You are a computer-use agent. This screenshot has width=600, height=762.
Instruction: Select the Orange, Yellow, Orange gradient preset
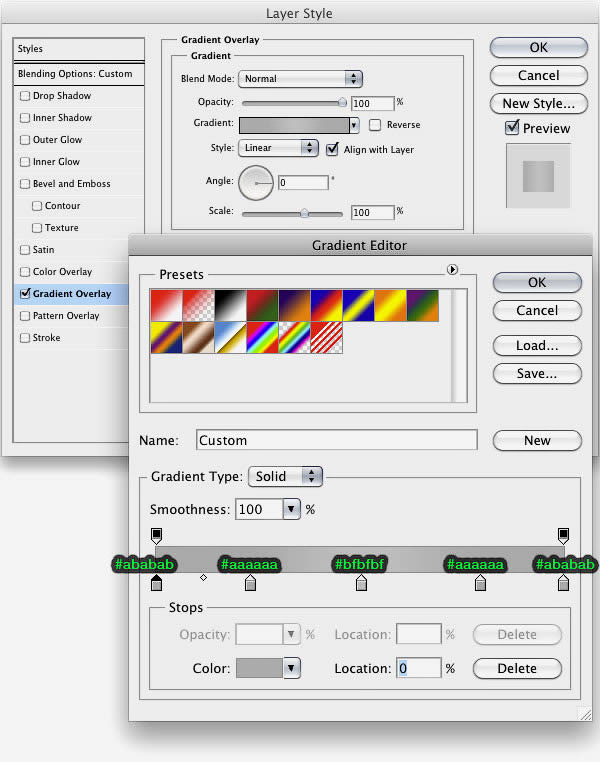click(391, 306)
